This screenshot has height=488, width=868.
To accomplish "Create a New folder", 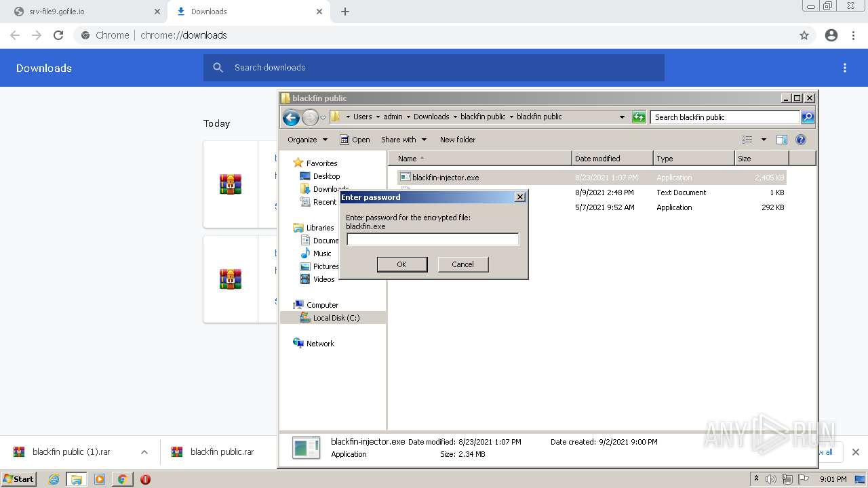I will (x=458, y=140).
